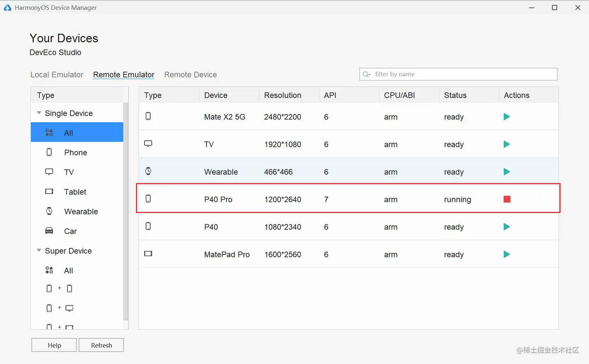Select the Remote Emulator tab
The image size is (589, 364).
[x=123, y=75]
